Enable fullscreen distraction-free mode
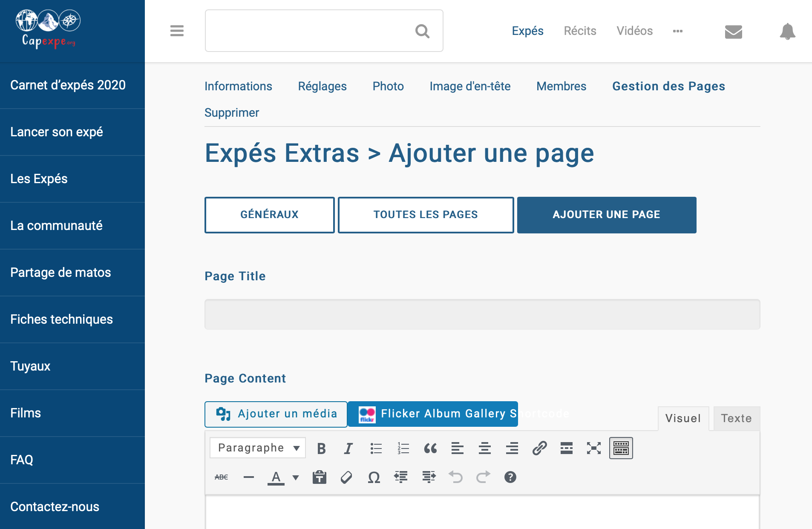This screenshot has height=529, width=812. tap(594, 448)
